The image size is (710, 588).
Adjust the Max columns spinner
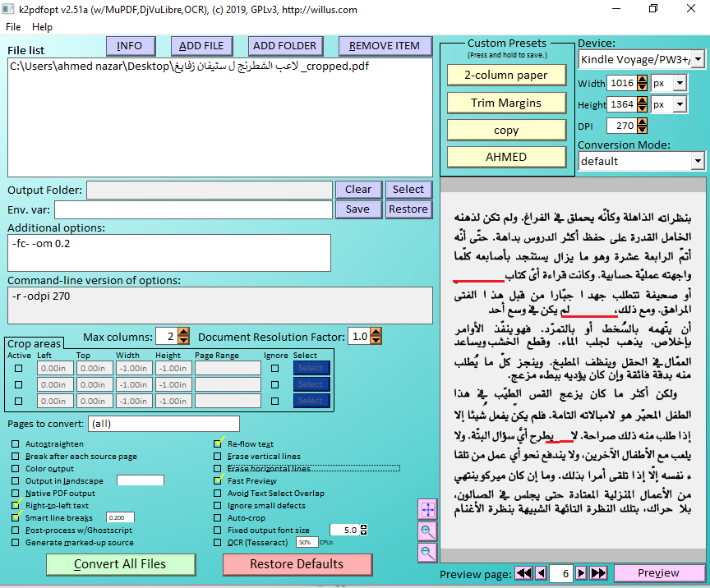pyautogui.click(x=183, y=336)
